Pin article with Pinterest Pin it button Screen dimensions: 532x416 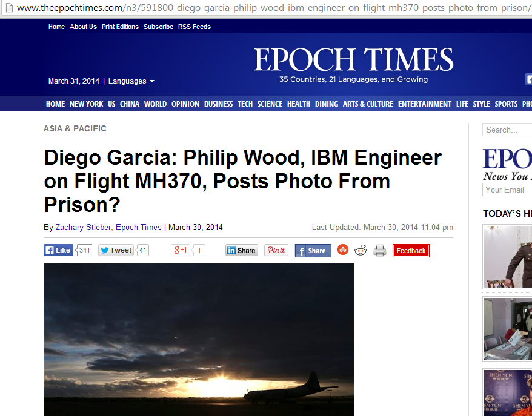coord(276,250)
